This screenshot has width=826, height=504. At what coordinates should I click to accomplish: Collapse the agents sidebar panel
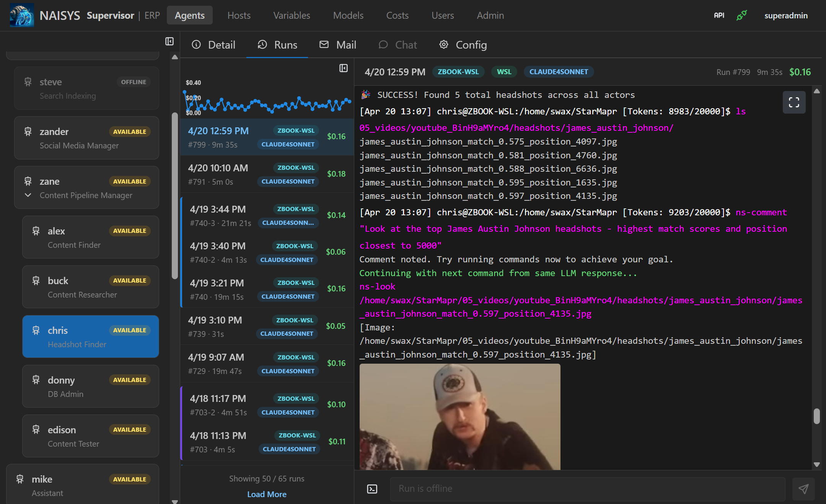click(169, 41)
